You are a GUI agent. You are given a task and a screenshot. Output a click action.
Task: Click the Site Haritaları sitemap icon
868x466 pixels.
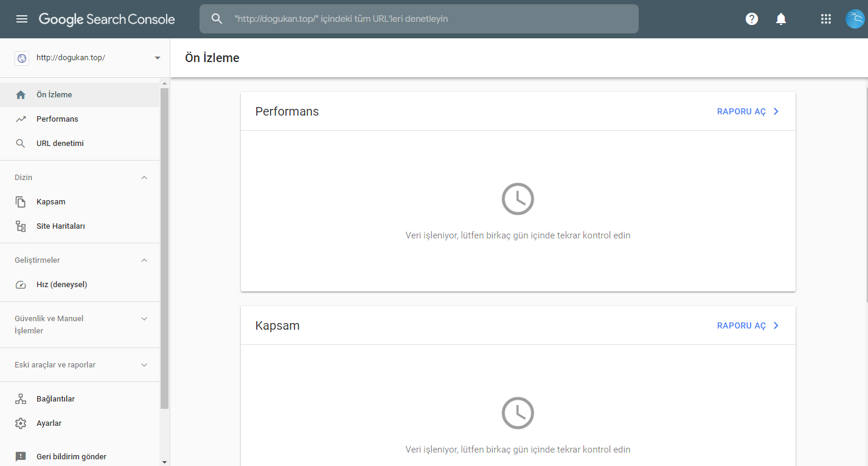tap(21, 226)
